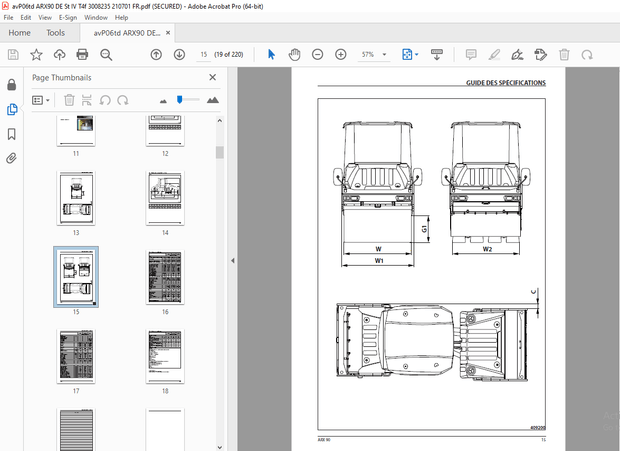Open the 57% zoom level dropdown

[384, 55]
